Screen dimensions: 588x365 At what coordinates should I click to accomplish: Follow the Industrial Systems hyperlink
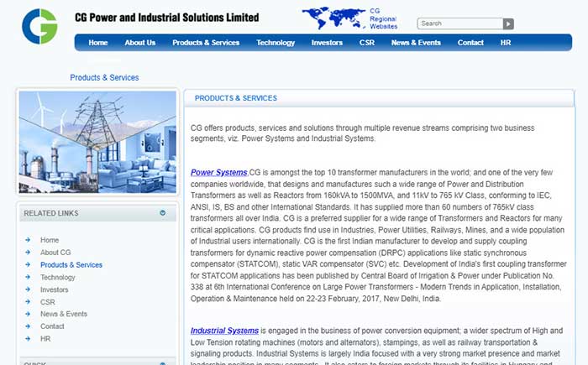224,331
